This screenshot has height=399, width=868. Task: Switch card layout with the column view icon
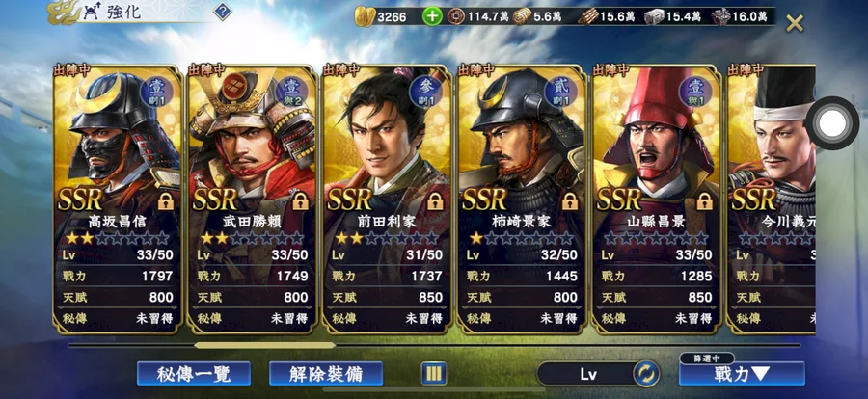[434, 374]
